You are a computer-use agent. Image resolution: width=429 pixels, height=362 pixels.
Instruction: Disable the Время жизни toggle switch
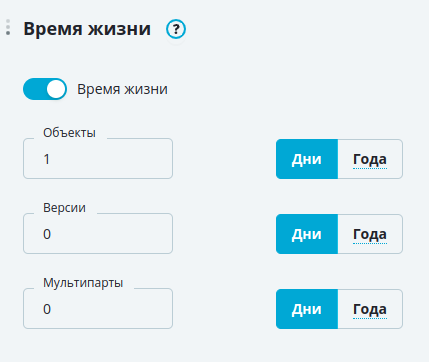pyautogui.click(x=45, y=89)
